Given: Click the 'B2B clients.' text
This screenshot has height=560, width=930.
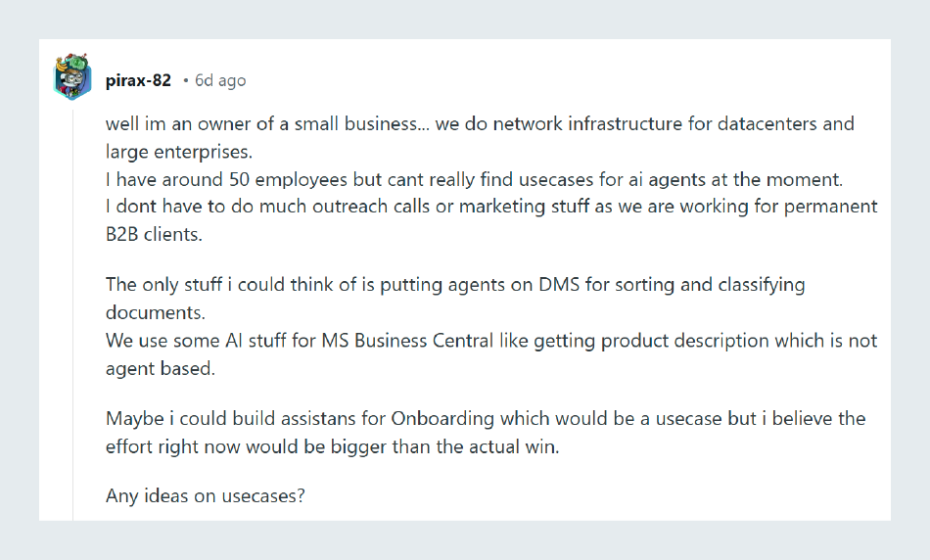Looking at the screenshot, I should click(x=155, y=234).
